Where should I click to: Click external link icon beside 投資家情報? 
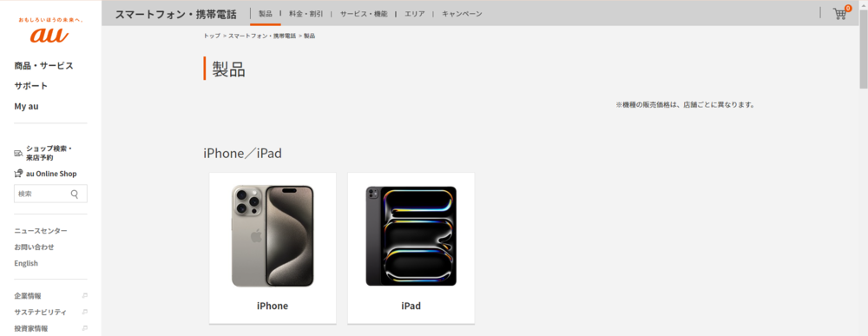pyautogui.click(x=85, y=328)
